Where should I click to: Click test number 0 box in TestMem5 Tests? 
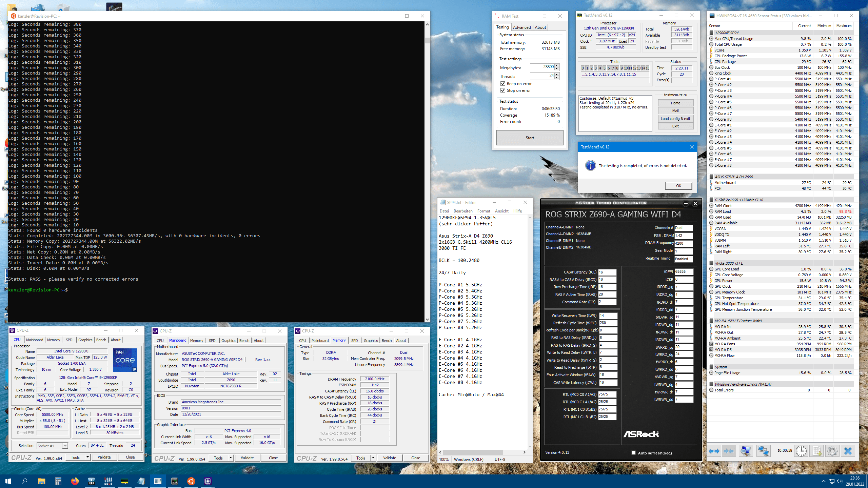pos(583,68)
